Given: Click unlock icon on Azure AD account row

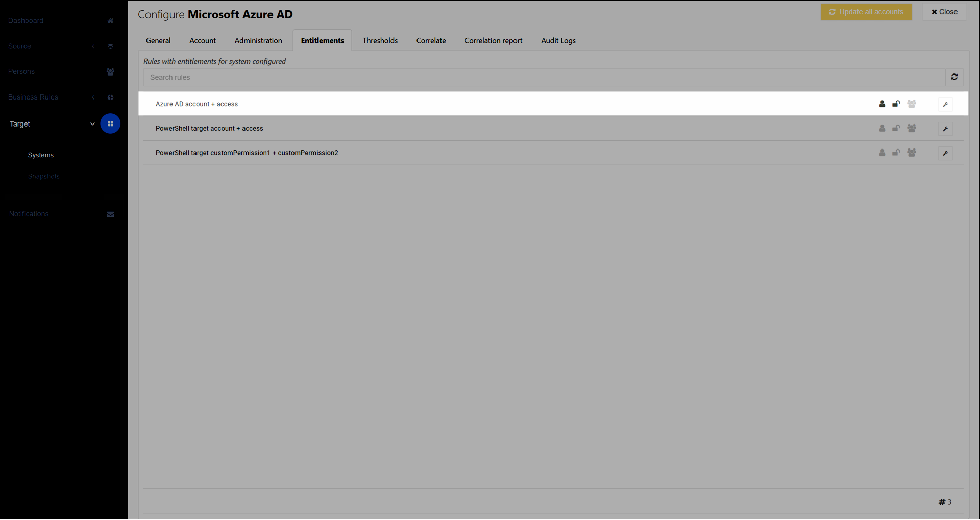Looking at the screenshot, I should (896, 104).
